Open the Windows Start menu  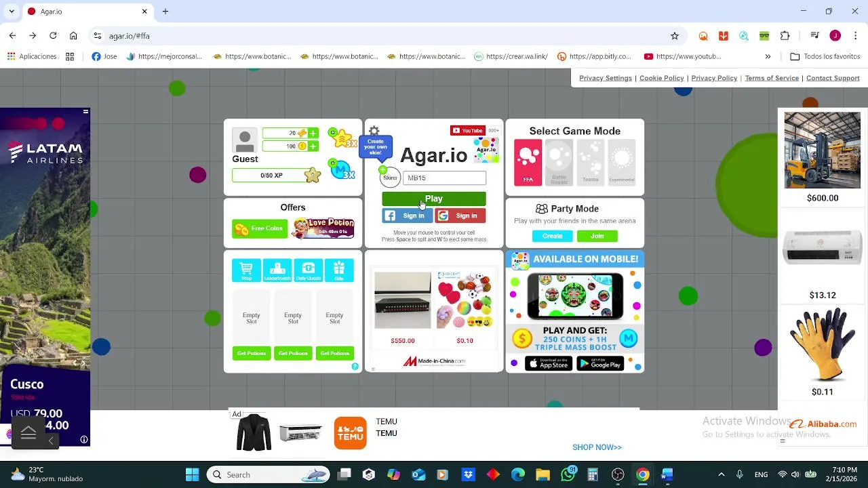192,474
